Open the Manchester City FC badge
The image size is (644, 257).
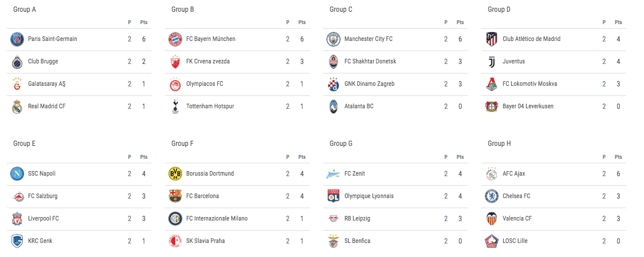tap(333, 39)
